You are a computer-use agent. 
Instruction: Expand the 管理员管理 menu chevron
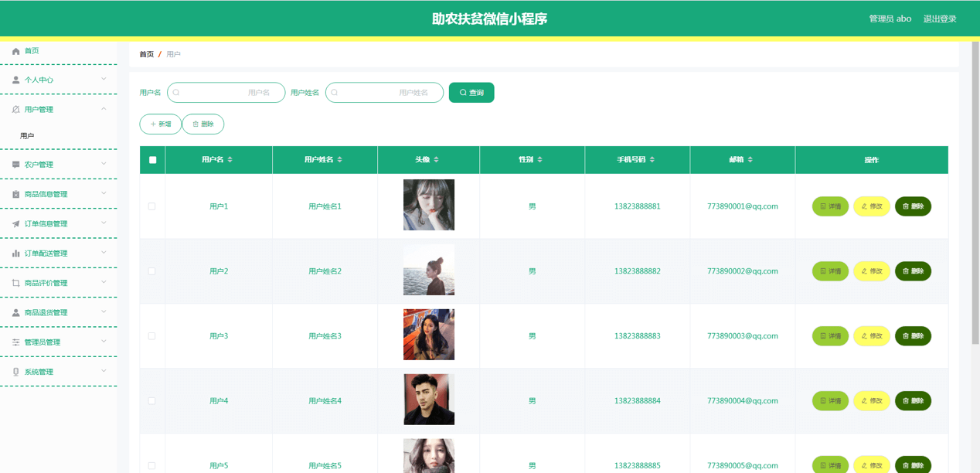click(104, 342)
